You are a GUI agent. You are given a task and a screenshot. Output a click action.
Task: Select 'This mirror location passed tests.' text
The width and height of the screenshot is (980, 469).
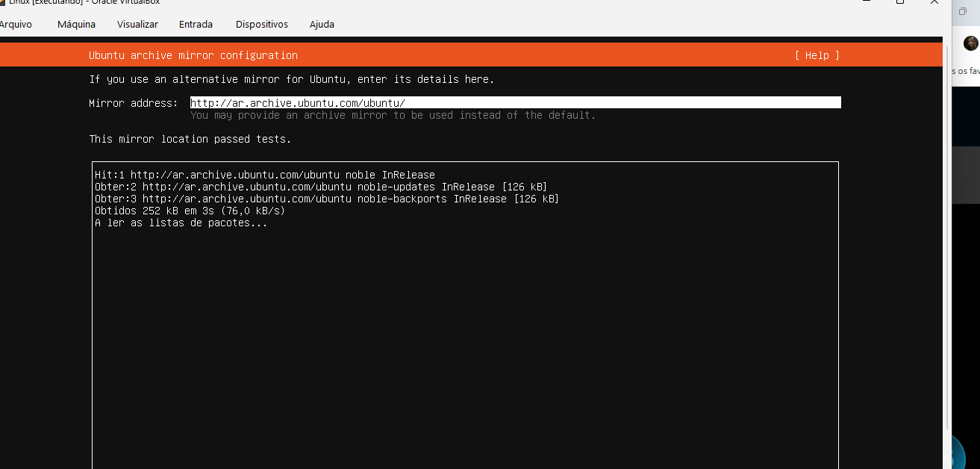(x=190, y=139)
